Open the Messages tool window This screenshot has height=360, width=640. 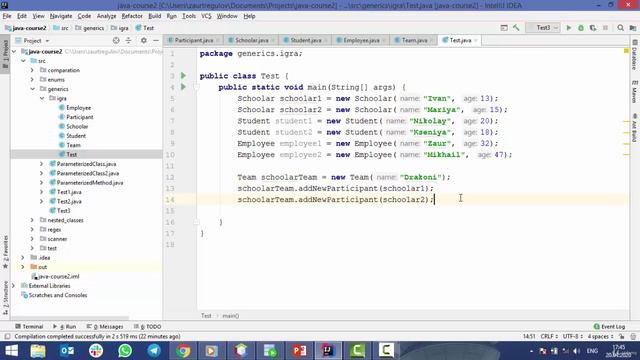[x=105, y=327]
